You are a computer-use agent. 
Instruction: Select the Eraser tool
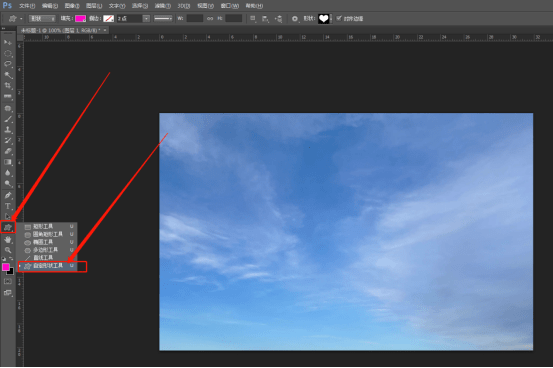8,151
